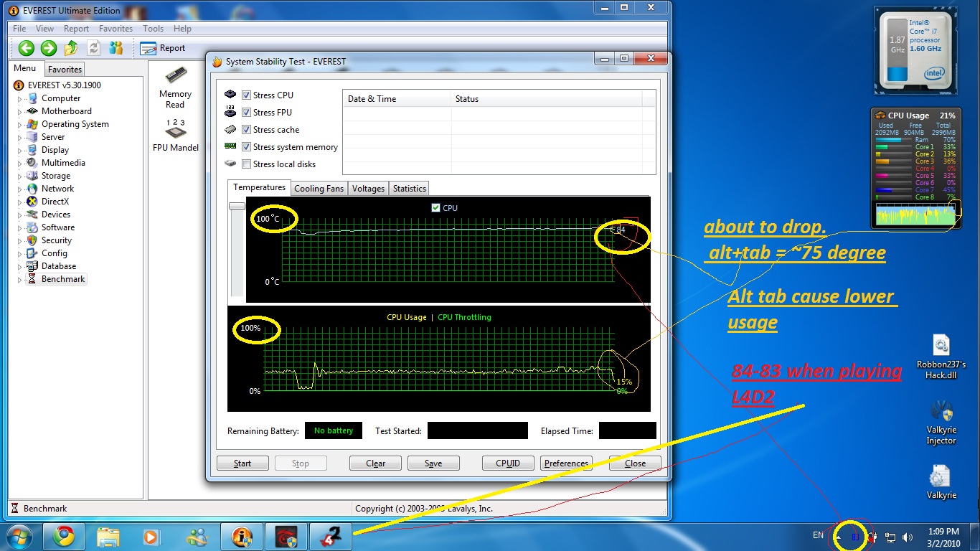Select the Computer tree item
This screenshot has height=551, width=980.
click(x=61, y=98)
